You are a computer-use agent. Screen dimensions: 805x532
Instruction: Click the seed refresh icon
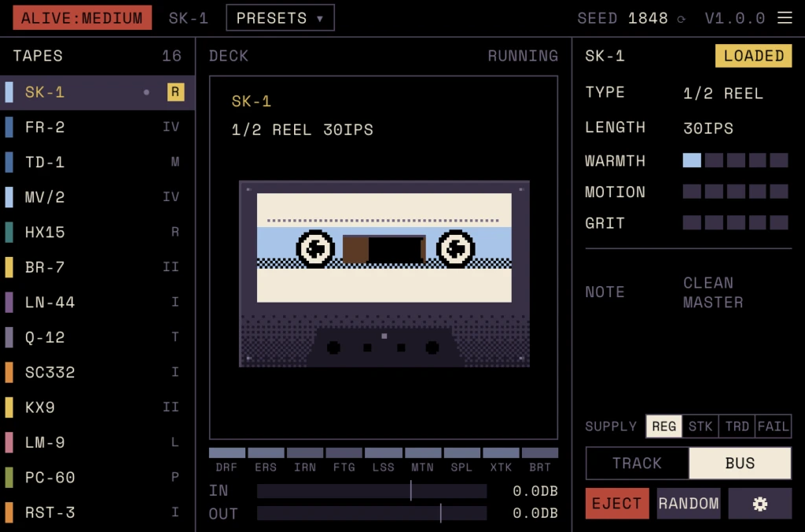point(682,19)
